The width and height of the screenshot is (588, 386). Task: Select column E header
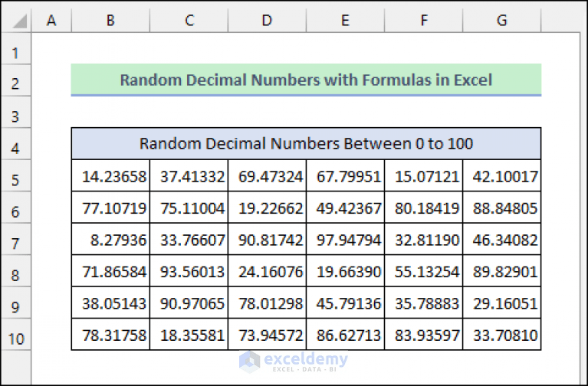point(346,20)
